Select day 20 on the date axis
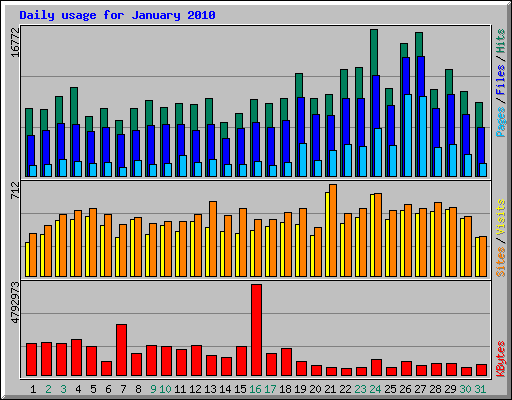 (x=315, y=389)
